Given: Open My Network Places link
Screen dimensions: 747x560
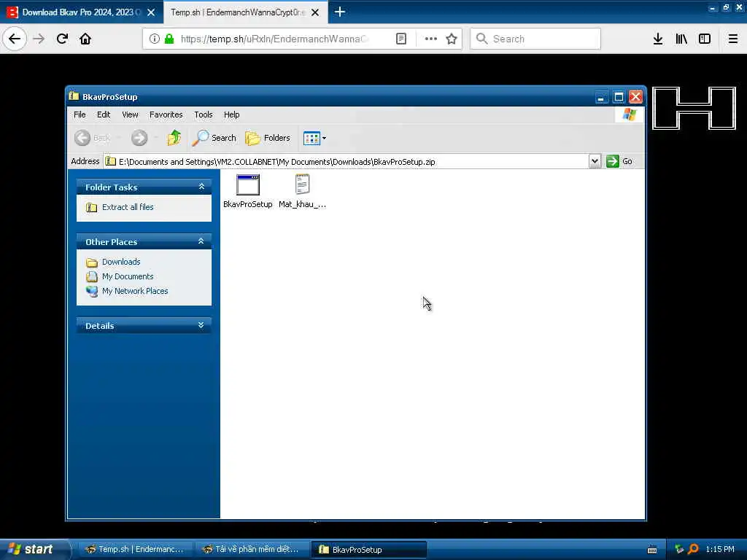Looking at the screenshot, I should [x=135, y=291].
